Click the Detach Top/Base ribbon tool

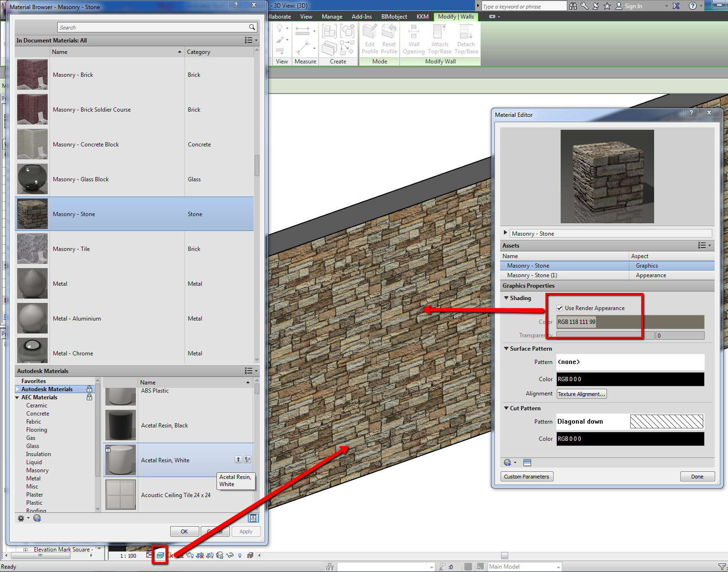466,40
